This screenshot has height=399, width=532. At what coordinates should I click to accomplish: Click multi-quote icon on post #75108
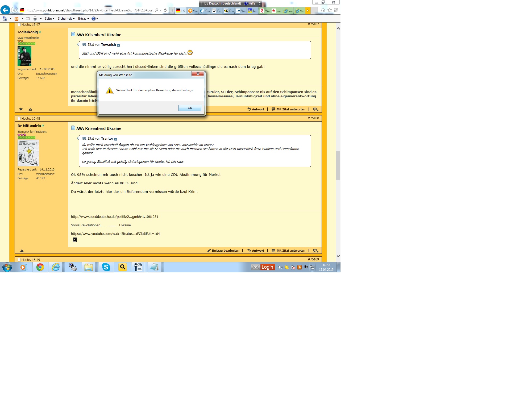click(316, 251)
